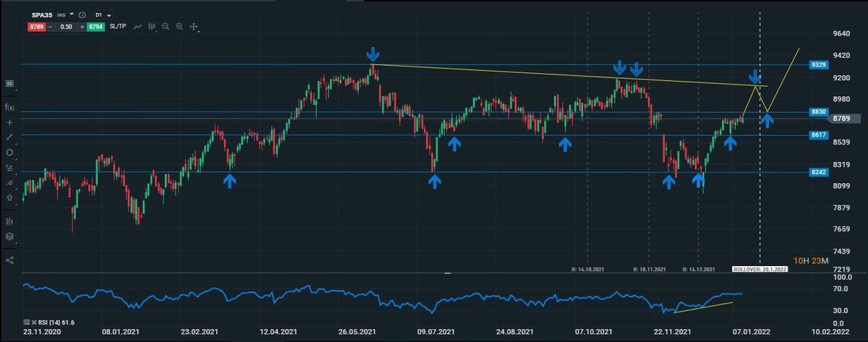This screenshot has height=342, width=868.
Task: Click the red 8789 sell button
Action: coord(38,27)
